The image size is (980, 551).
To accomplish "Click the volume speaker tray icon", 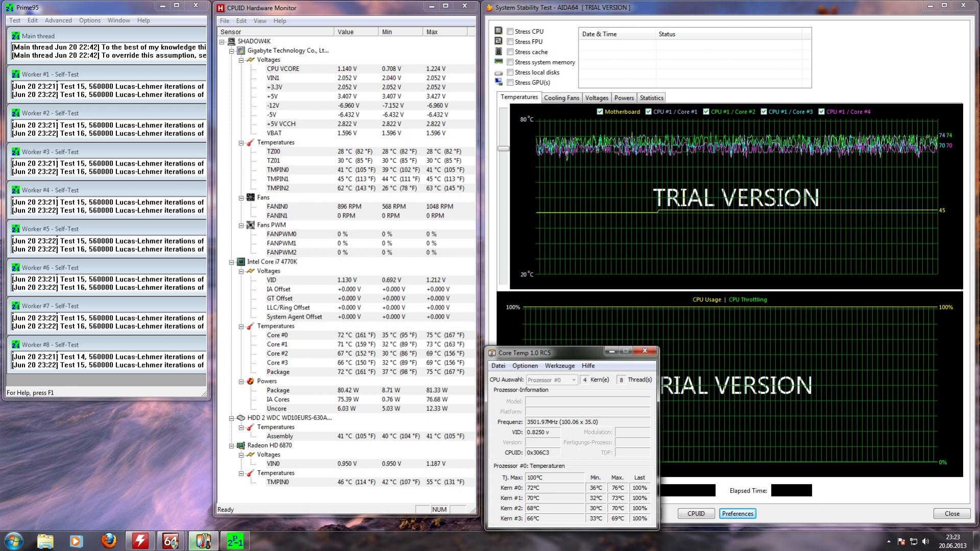I will (926, 541).
